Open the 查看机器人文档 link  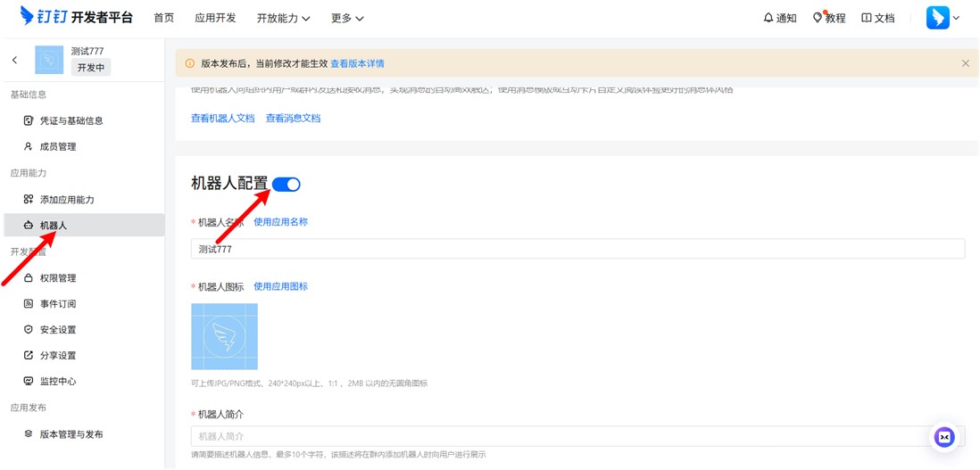(222, 119)
